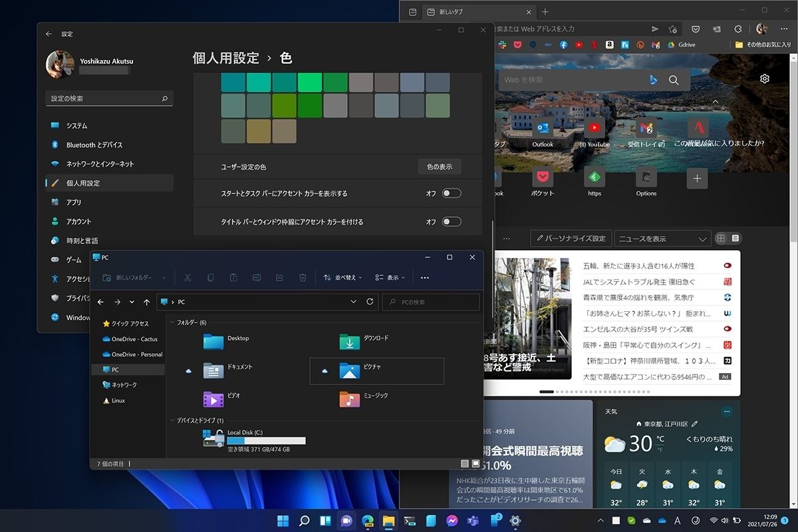Click the Delete trash icon in Explorer
The height and width of the screenshot is (532, 798).
point(303,277)
